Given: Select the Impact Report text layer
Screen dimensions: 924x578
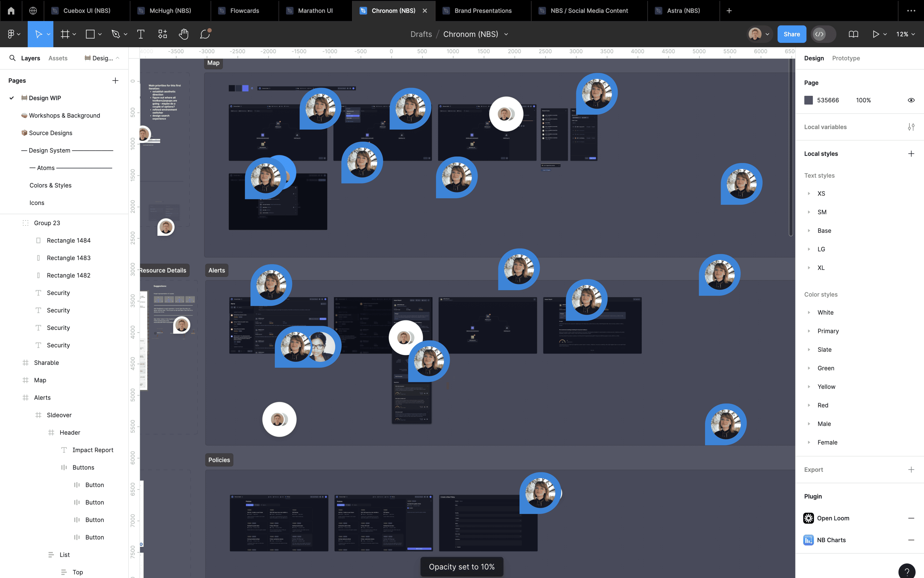Looking at the screenshot, I should (93, 450).
